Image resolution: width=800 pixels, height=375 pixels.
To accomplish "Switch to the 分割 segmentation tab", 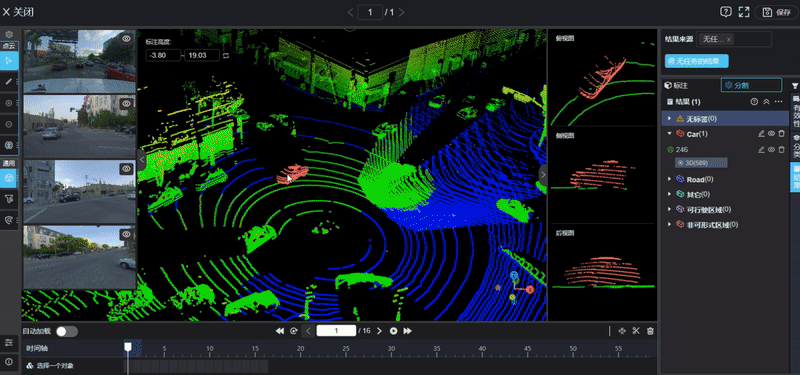I will point(751,85).
